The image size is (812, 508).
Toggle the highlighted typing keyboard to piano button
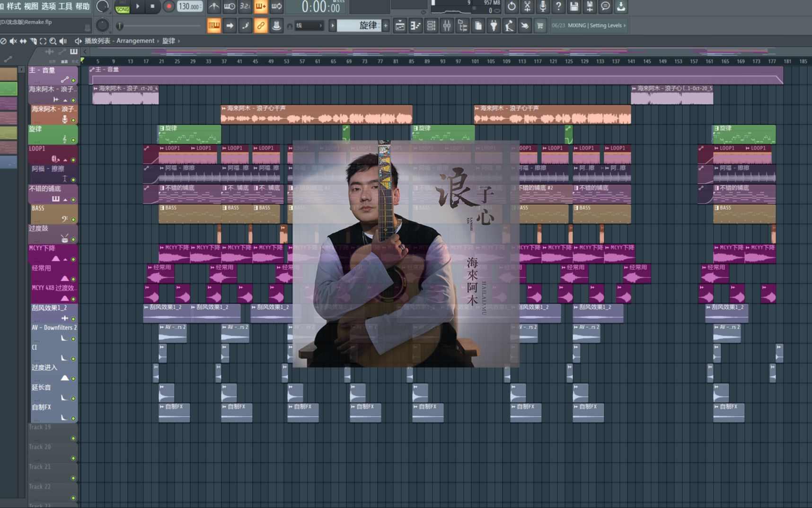[x=214, y=26]
